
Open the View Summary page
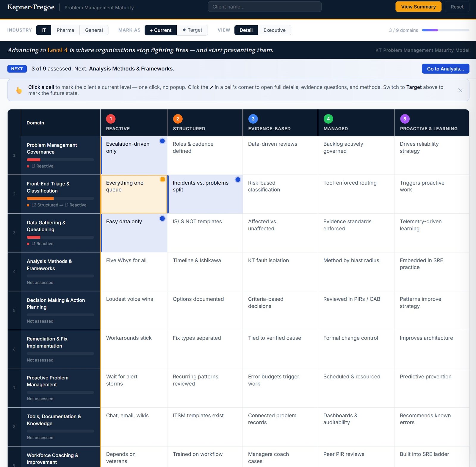click(x=418, y=7)
